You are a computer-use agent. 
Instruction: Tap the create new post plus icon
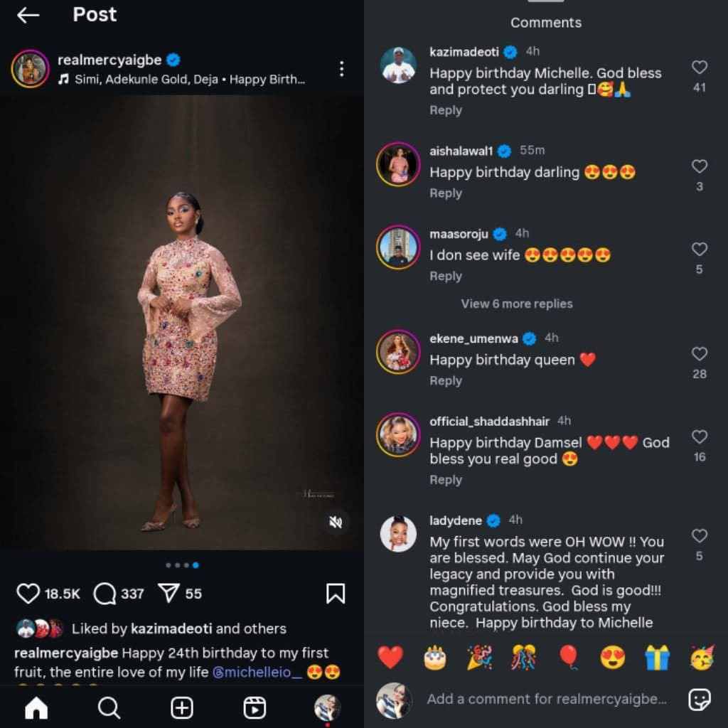[x=182, y=707]
